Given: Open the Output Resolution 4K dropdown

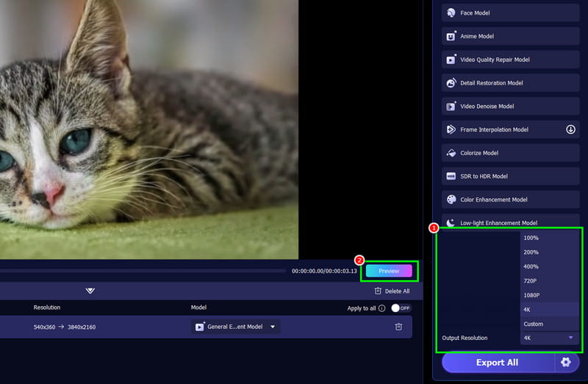Looking at the screenshot, I should coord(549,338).
